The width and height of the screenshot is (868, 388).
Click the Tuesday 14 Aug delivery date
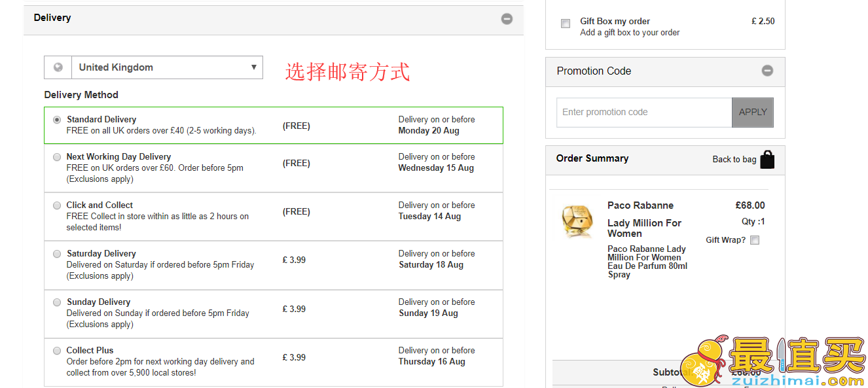coord(429,217)
